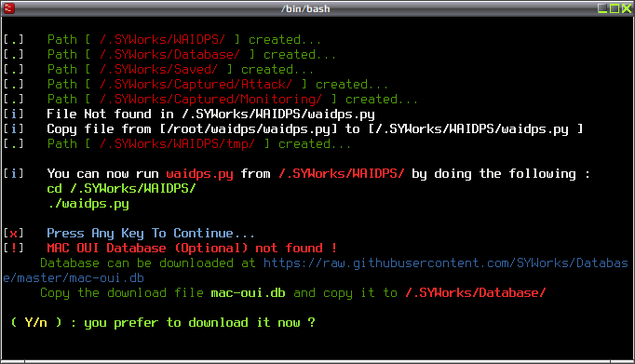Click the '/.SYWorks/Database/' created path text
635x364 pixels.
coord(169,55)
